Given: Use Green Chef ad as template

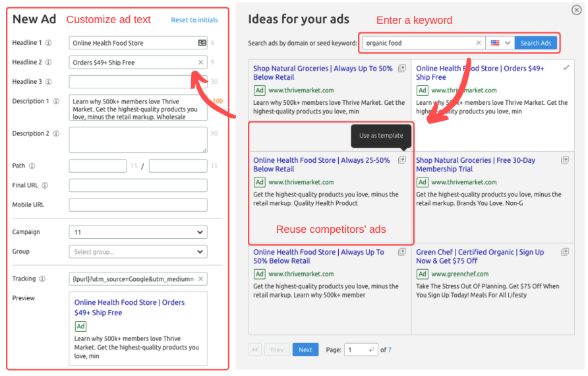Looking at the screenshot, I should tap(565, 252).
